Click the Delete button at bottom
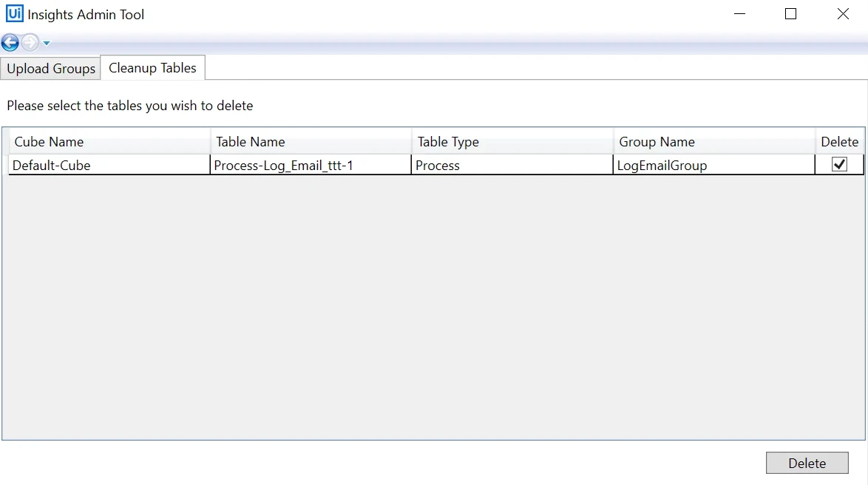Viewport: 868px width, 485px height. (807, 463)
